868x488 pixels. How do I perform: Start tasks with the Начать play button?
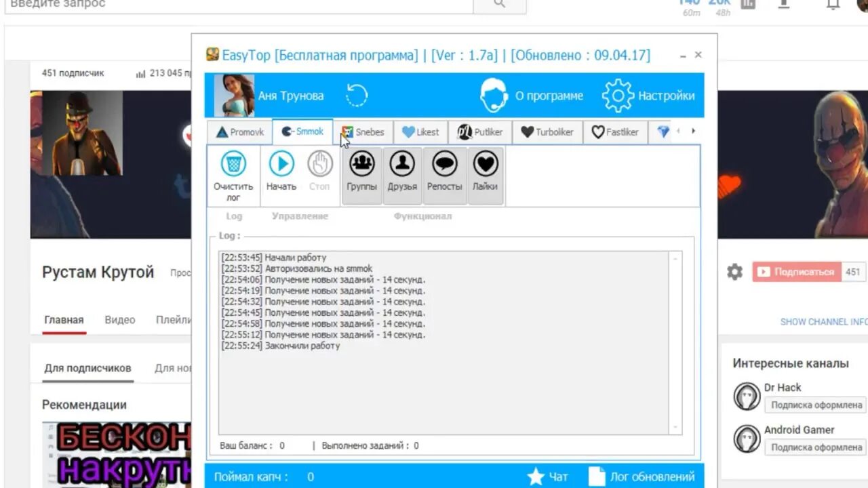[281, 171]
